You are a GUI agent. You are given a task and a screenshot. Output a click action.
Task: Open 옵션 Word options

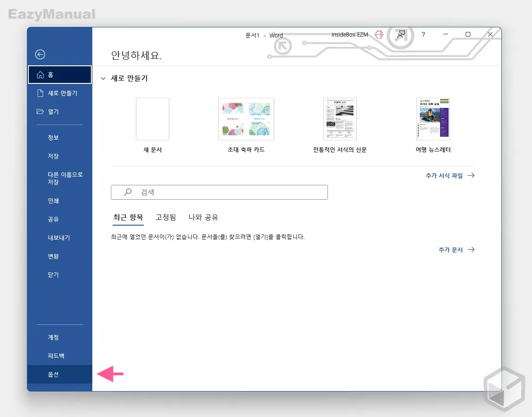pos(60,374)
